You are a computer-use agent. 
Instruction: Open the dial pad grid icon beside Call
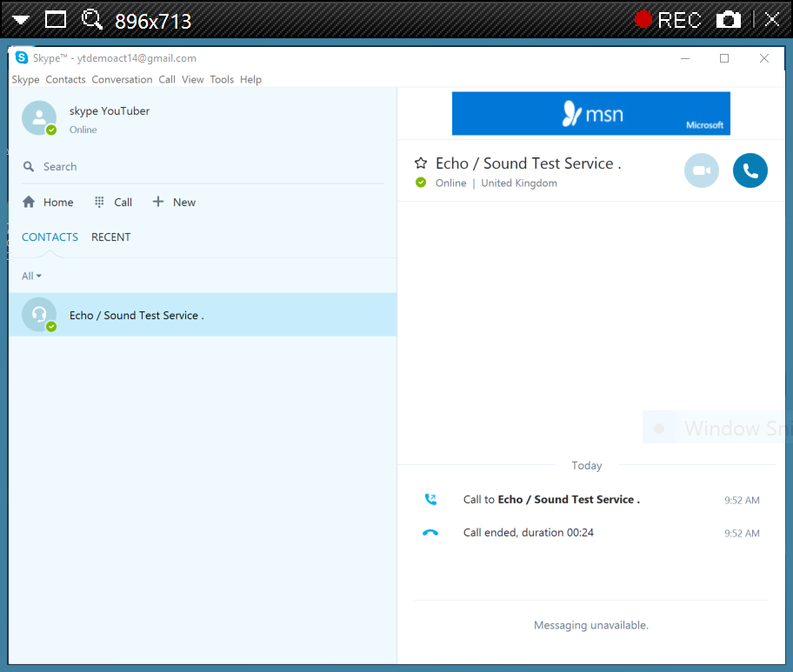99,202
